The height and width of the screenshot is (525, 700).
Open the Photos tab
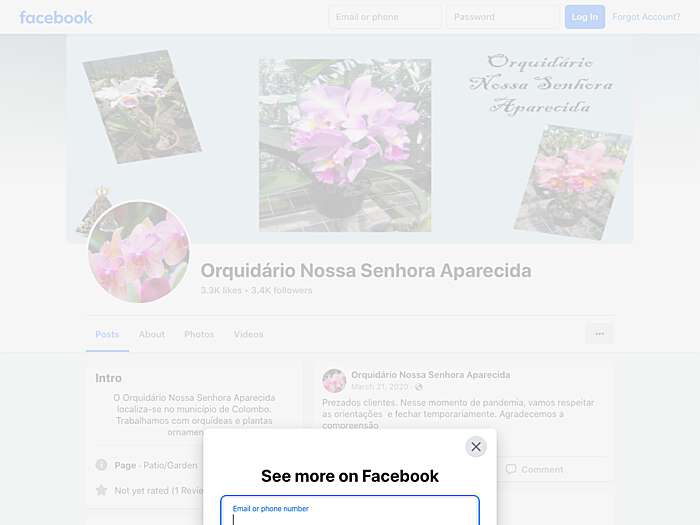(199, 334)
